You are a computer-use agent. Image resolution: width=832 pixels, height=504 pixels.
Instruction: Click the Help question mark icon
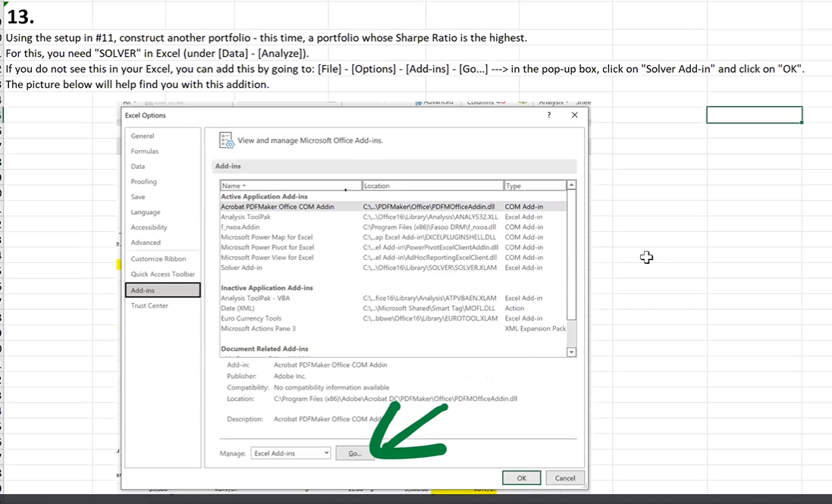coord(548,114)
